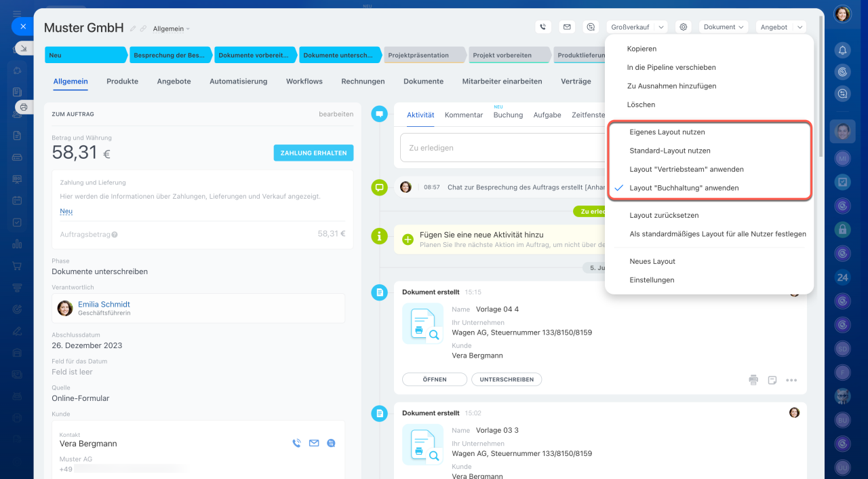Open the Dokument dropdown
This screenshot has height=479, width=868.
(x=724, y=27)
